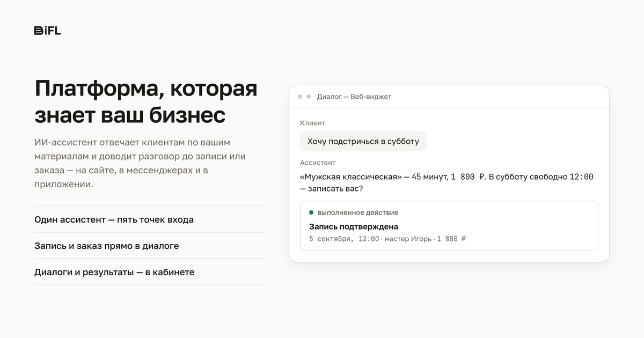The height and width of the screenshot is (338, 644).
Task: Click the 'Клиент' label
Action: (x=313, y=123)
